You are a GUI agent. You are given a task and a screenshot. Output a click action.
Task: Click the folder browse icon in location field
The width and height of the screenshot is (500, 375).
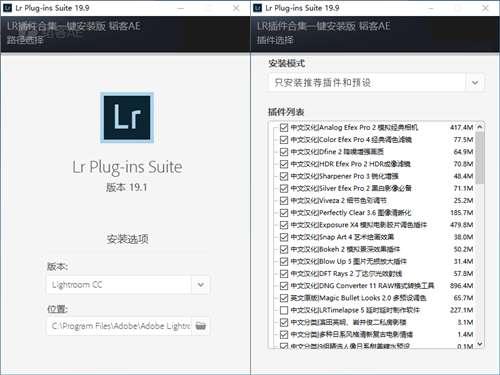[x=201, y=326]
